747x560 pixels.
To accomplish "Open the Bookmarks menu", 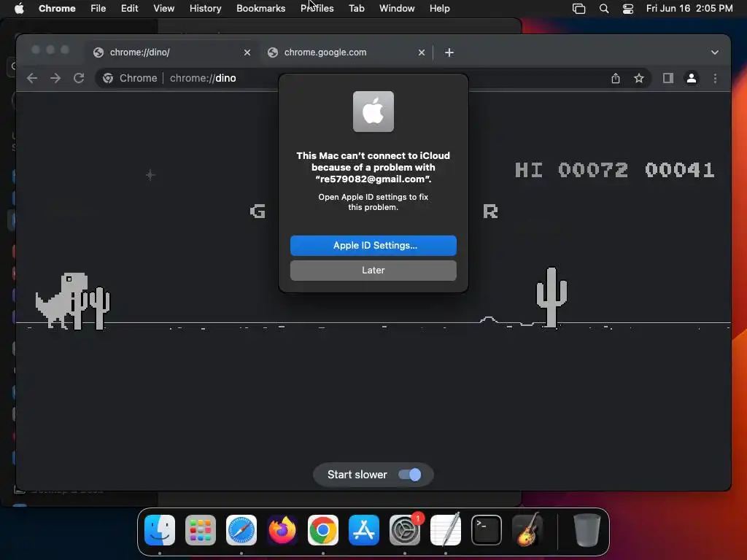I will tap(260, 8).
